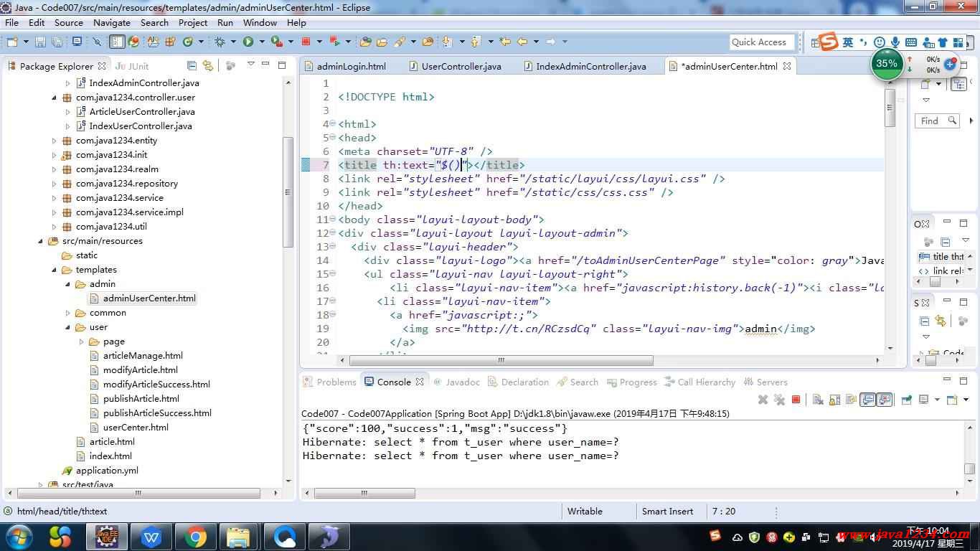Terminate the running app from Console toolbar

tap(796, 400)
